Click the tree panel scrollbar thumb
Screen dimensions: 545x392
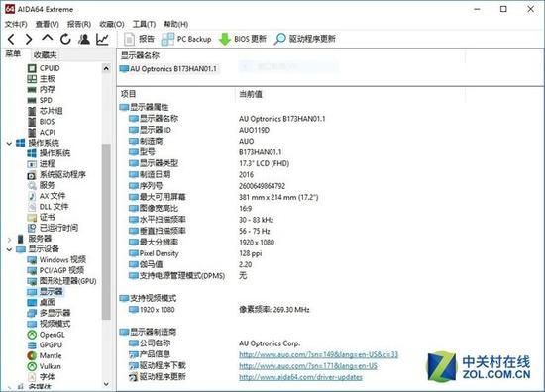click(x=106, y=232)
